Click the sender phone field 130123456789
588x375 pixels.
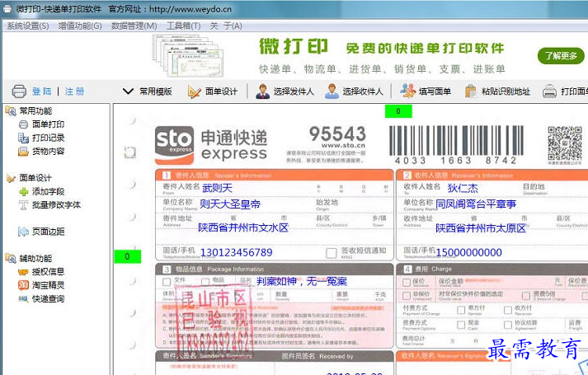[236, 252]
